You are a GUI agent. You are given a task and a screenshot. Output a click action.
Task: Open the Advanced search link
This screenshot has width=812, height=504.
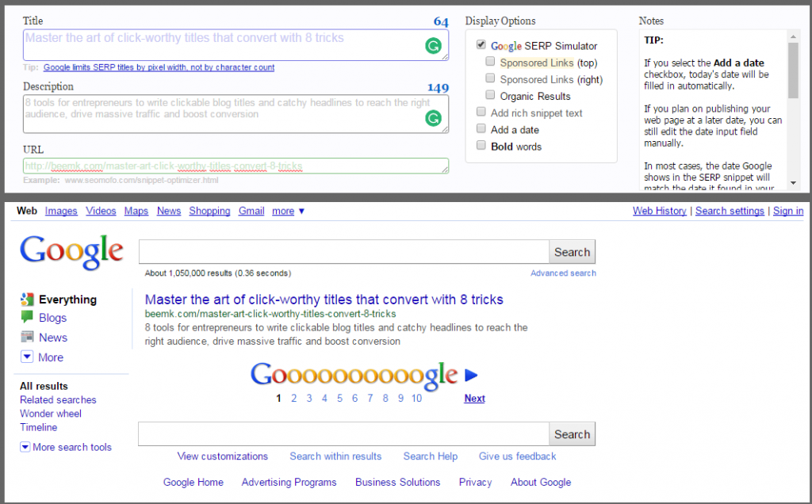point(564,273)
